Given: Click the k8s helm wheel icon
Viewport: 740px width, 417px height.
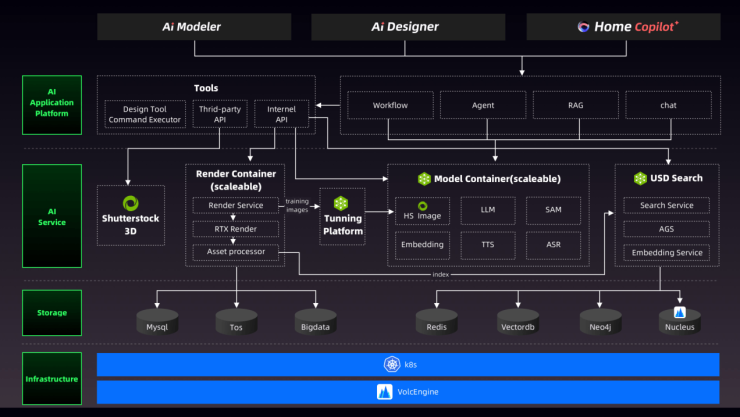Looking at the screenshot, I should [392, 364].
